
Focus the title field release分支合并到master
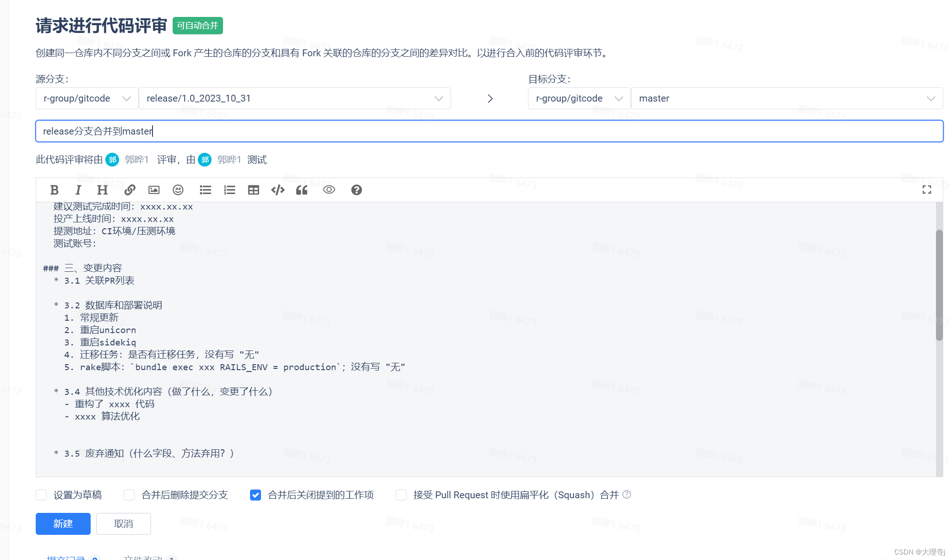click(490, 131)
